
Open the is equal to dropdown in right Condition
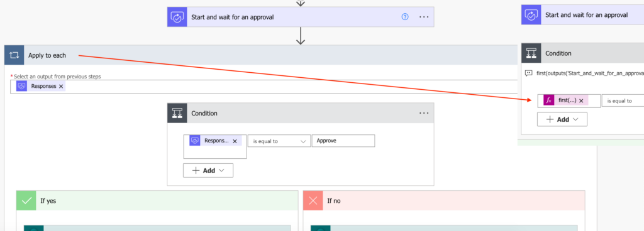pyautogui.click(x=623, y=100)
